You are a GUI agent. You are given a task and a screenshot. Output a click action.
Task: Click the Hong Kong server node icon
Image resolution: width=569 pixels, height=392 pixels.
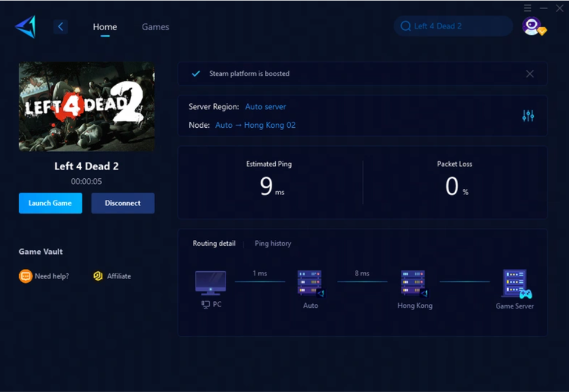point(414,283)
